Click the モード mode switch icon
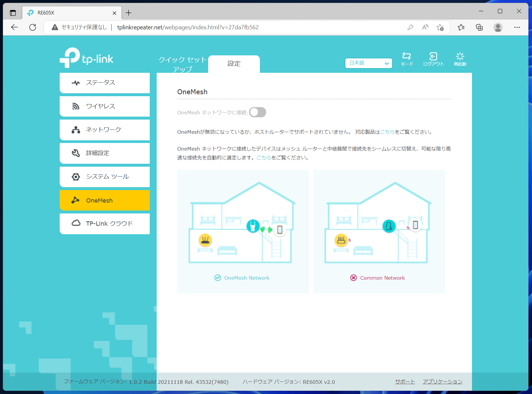This screenshot has height=394, width=532. (x=407, y=56)
